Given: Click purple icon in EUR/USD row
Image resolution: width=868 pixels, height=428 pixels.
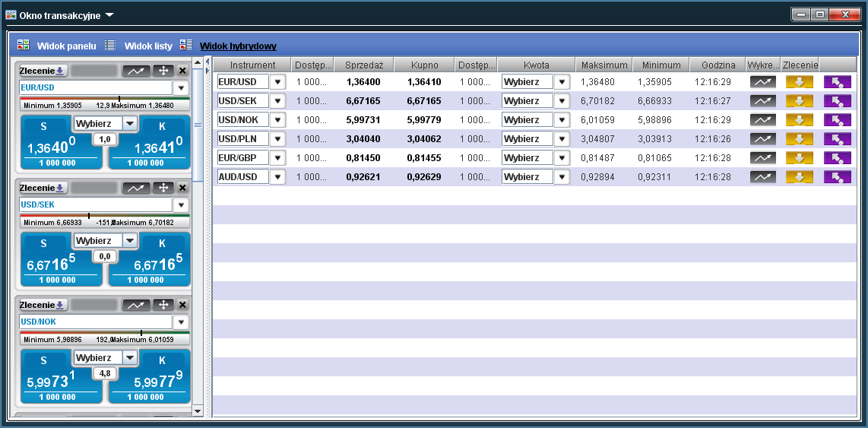Looking at the screenshot, I should click(838, 82).
